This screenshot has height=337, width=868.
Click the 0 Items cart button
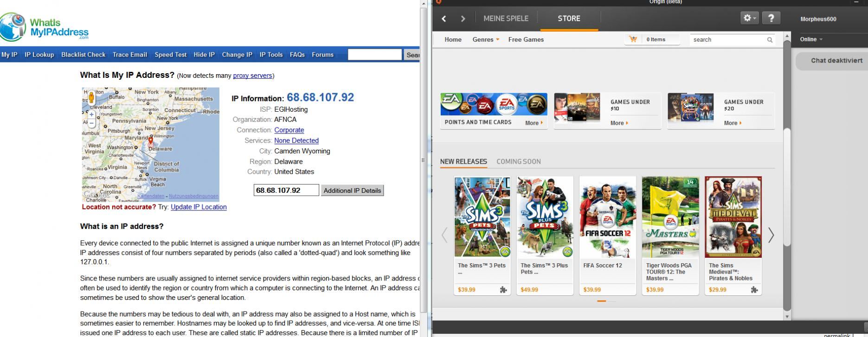point(652,39)
